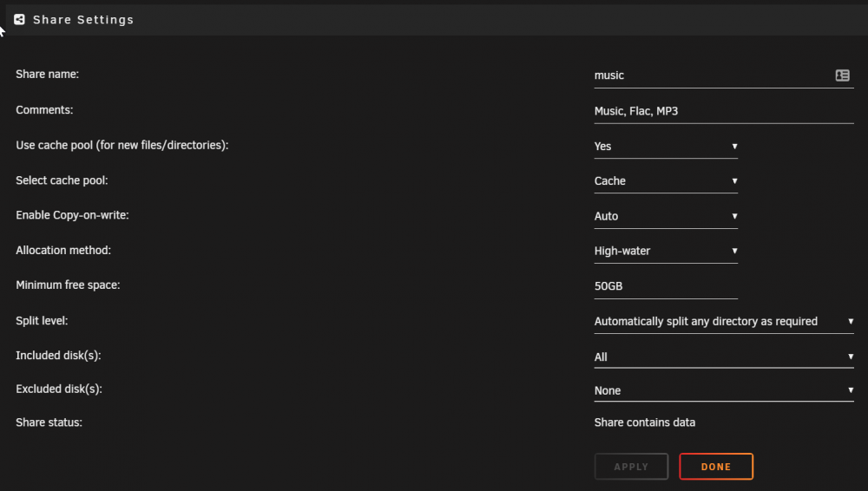
Task: Click the Share name: label
Action: tap(47, 75)
